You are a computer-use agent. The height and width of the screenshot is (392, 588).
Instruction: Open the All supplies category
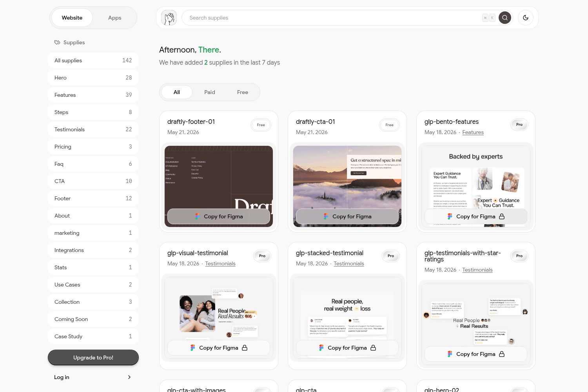pos(93,60)
